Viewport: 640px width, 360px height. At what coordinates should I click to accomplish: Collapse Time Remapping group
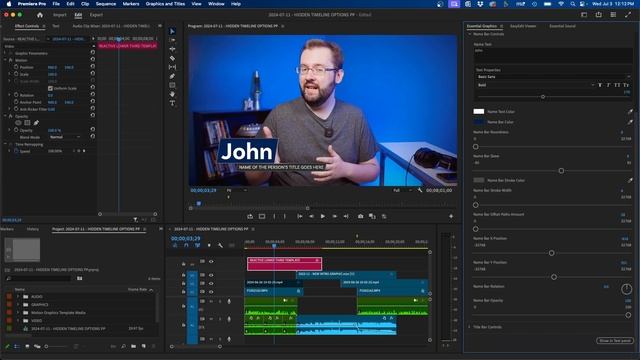(5, 144)
